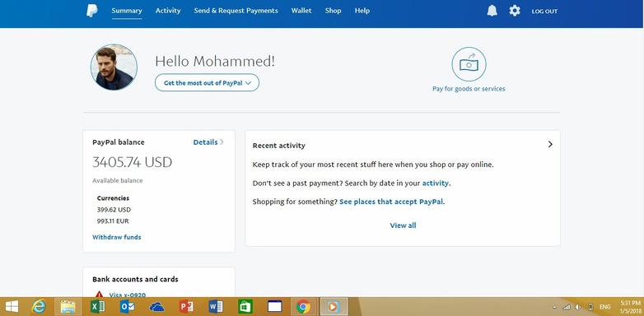Click the network signal tray icon
This screenshot has height=316, width=644.
pyautogui.click(x=567, y=307)
